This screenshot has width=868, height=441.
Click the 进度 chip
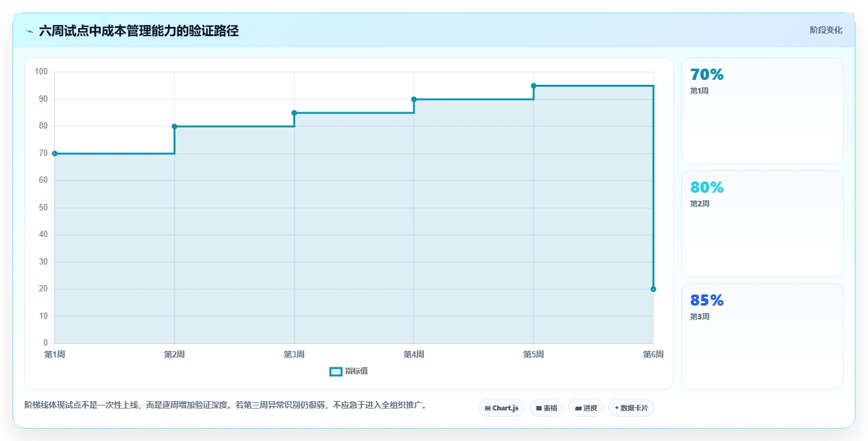tap(586, 408)
